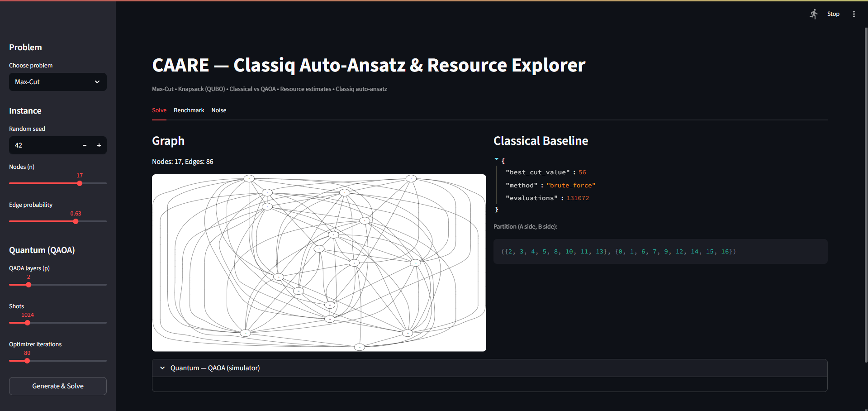Adjust the Edge probability slider handle
This screenshot has height=411, width=868.
pyautogui.click(x=76, y=221)
